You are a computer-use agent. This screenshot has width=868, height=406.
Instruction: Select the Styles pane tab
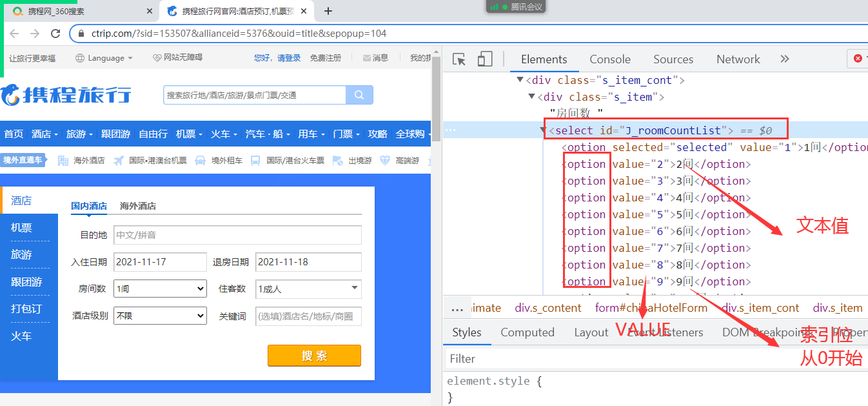pyautogui.click(x=467, y=332)
